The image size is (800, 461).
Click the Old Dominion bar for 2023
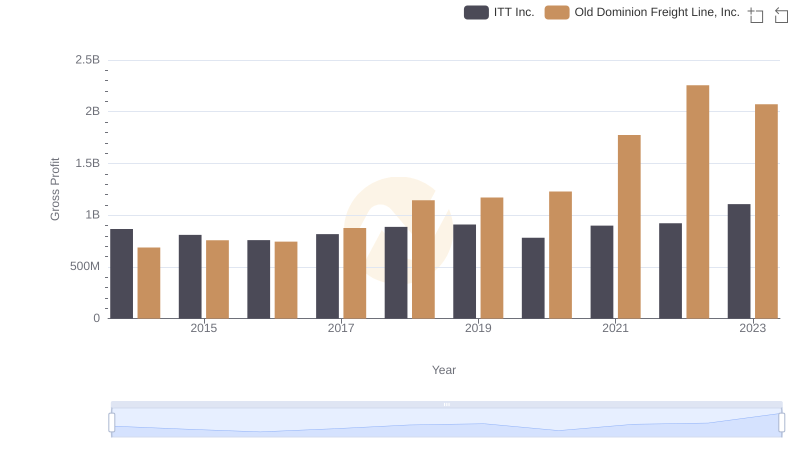point(766,212)
